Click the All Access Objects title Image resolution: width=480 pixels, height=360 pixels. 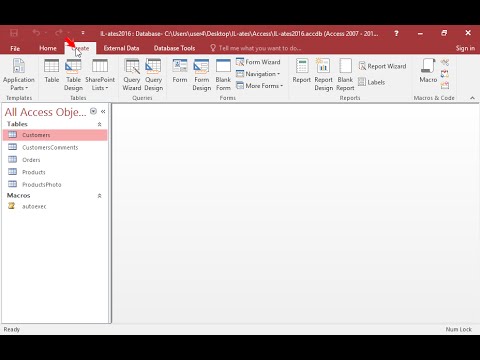pos(45,112)
